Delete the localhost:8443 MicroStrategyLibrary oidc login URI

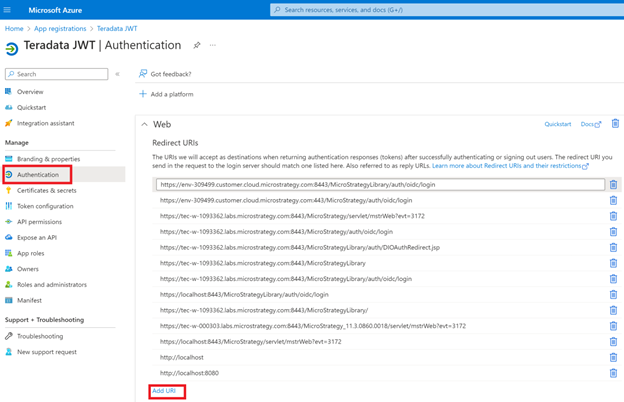[x=613, y=295]
